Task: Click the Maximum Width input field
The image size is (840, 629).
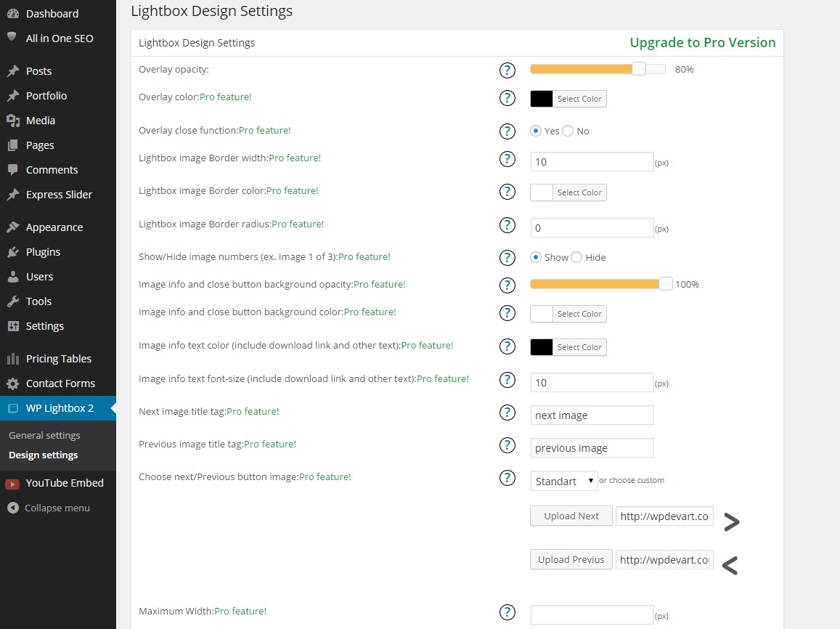Action: [x=592, y=614]
